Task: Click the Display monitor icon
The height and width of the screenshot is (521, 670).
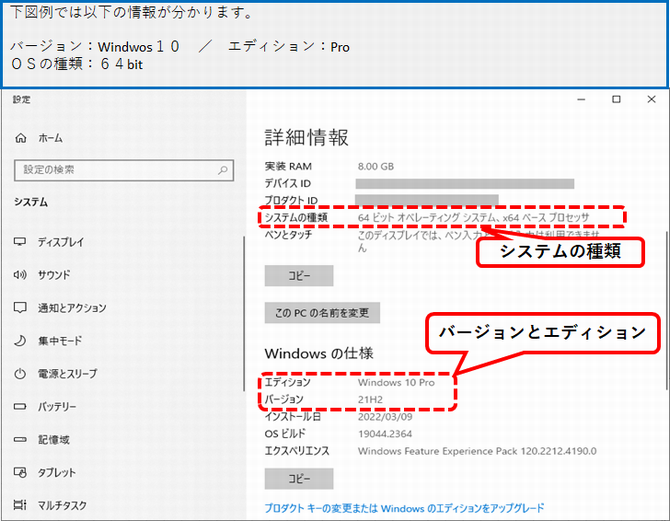Action: click(x=20, y=242)
